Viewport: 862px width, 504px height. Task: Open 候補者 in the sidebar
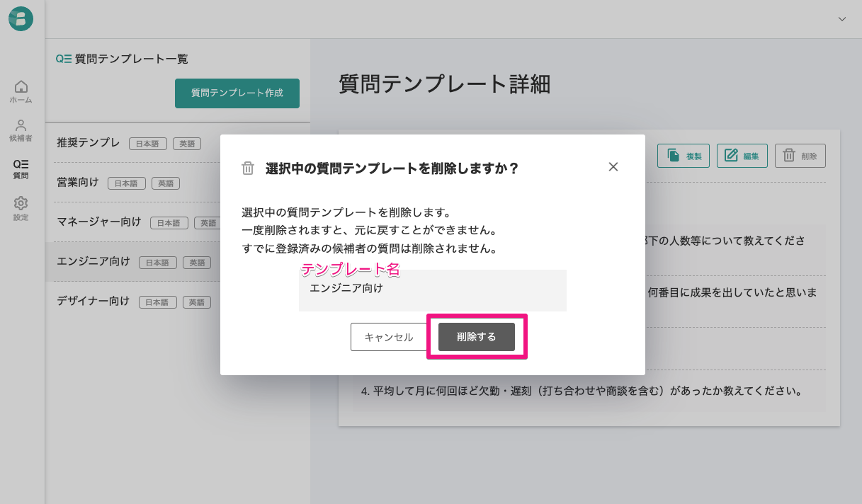(21, 131)
